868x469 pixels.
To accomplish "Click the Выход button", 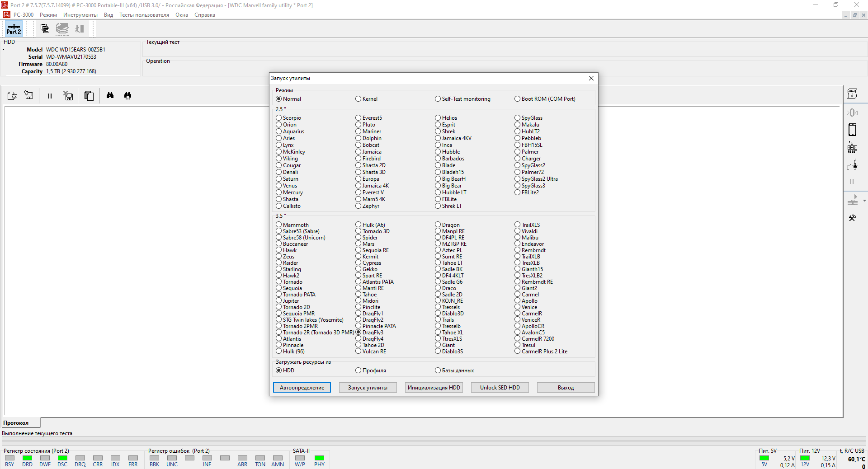I will click(566, 388).
